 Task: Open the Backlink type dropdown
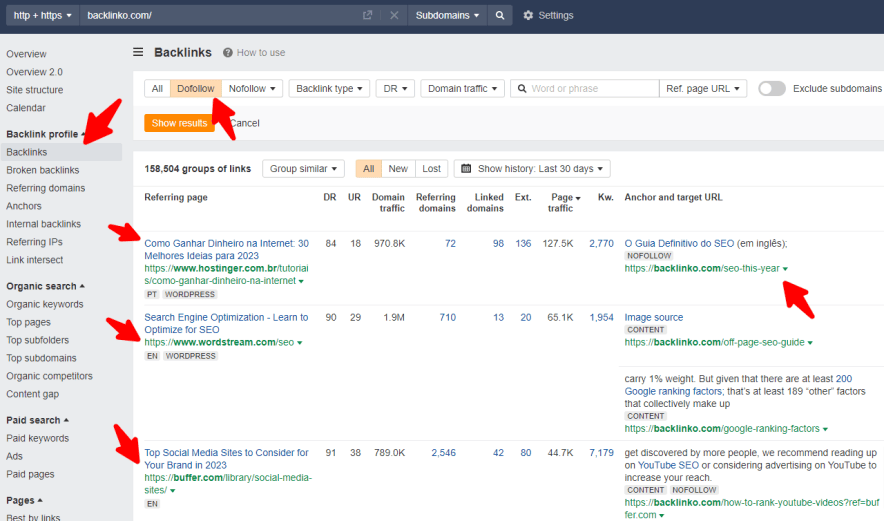[329, 89]
